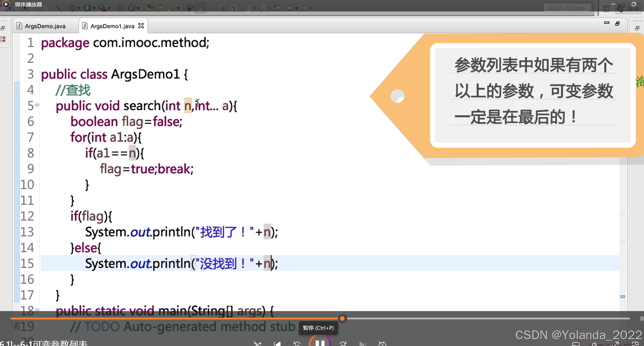Open the Search flashlight dropdown arrow
This screenshot has height=346, width=644.
(x=178, y=8)
